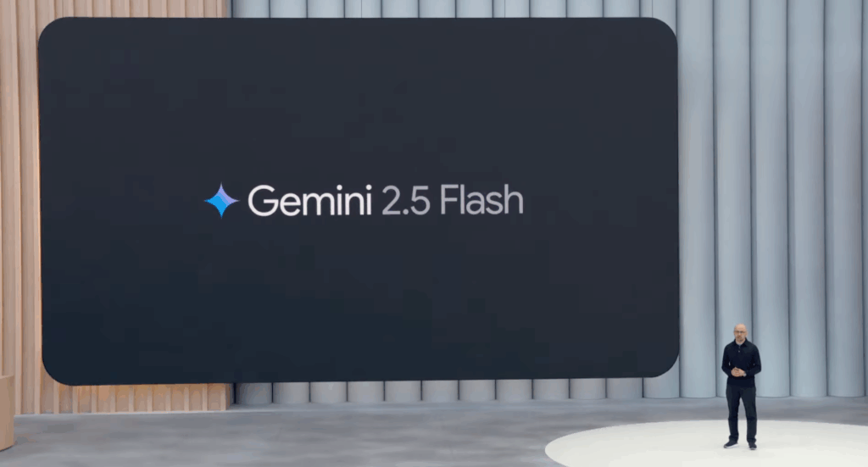This screenshot has width=868, height=467.
Task: Click the wooden podium edge at bottom-left
Action: (x=7, y=412)
